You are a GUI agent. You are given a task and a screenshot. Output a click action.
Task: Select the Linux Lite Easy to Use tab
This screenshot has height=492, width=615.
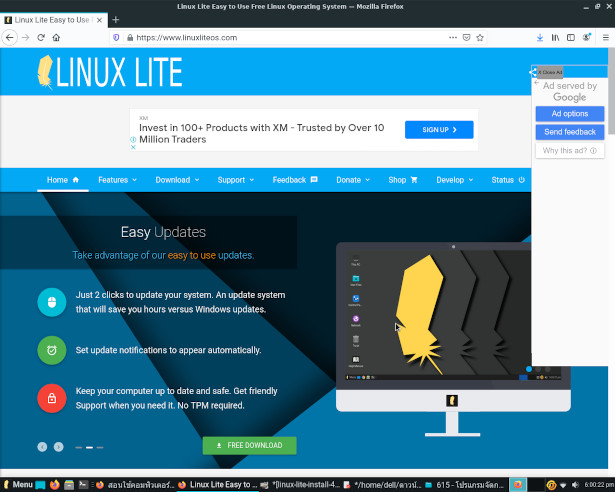tap(54, 20)
